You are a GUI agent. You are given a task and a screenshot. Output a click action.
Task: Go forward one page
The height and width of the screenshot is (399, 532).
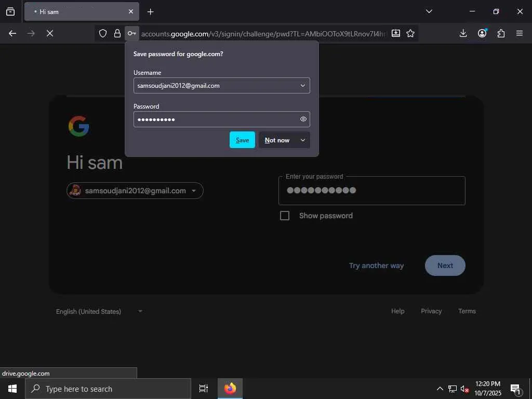click(x=31, y=33)
